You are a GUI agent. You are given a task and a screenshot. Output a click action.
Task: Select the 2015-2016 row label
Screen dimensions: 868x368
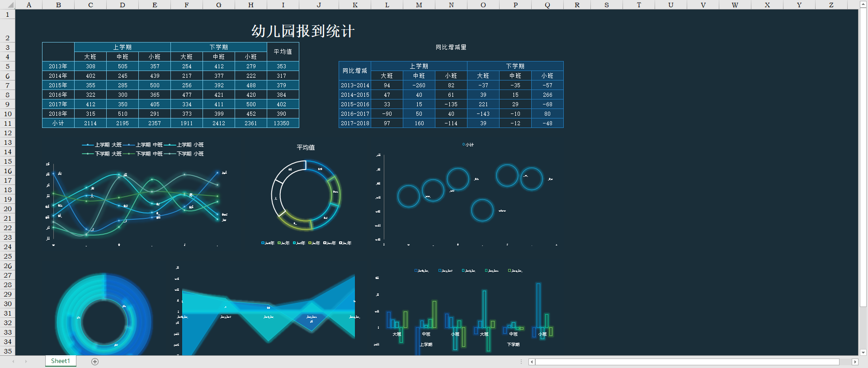point(355,104)
